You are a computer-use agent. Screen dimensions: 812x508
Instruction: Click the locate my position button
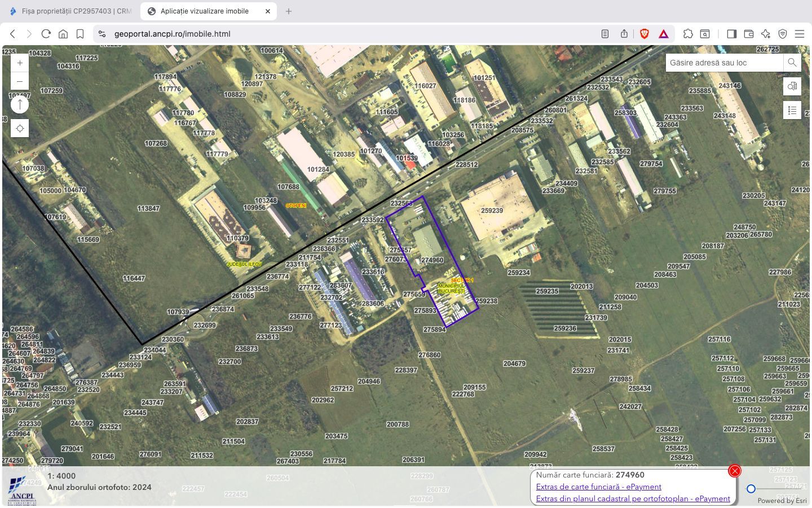20,129
